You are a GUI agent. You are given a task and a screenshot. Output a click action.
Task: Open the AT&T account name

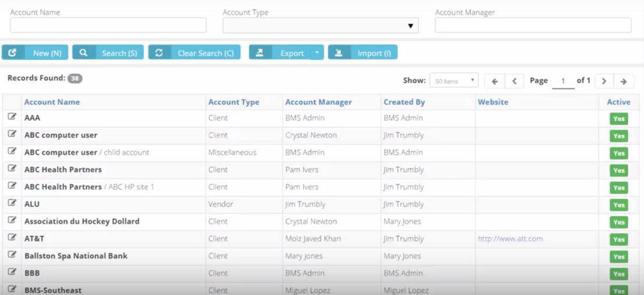[x=34, y=238]
